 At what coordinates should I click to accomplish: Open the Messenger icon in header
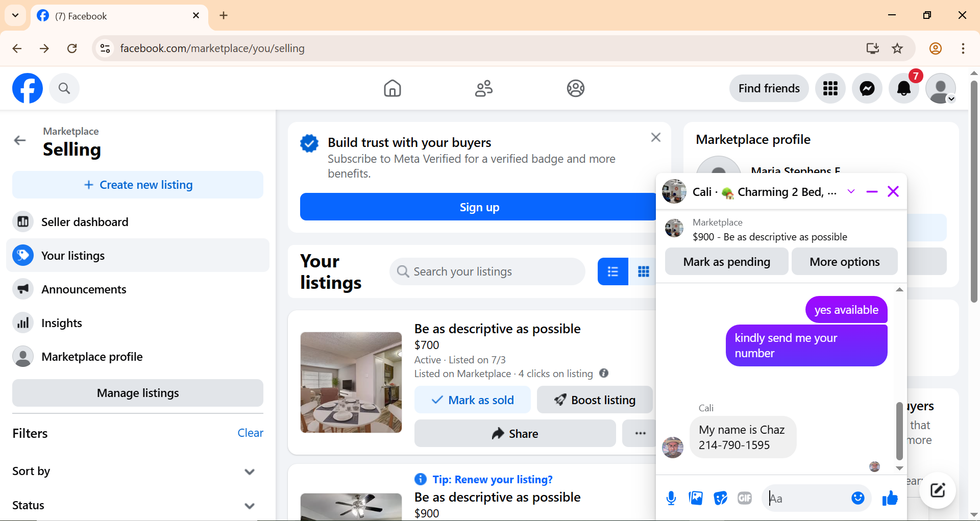coord(867,89)
